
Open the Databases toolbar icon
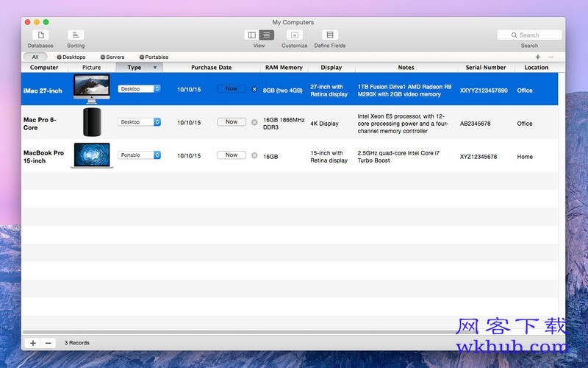pos(40,35)
